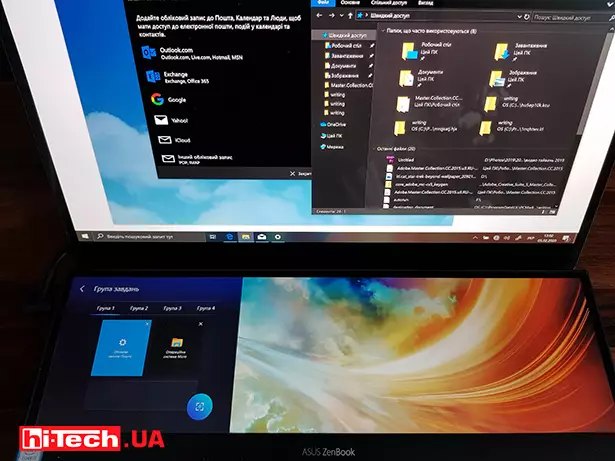The width and height of the screenshot is (615, 461).
Task: Choose the Exchange account icon
Action: [x=152, y=77]
